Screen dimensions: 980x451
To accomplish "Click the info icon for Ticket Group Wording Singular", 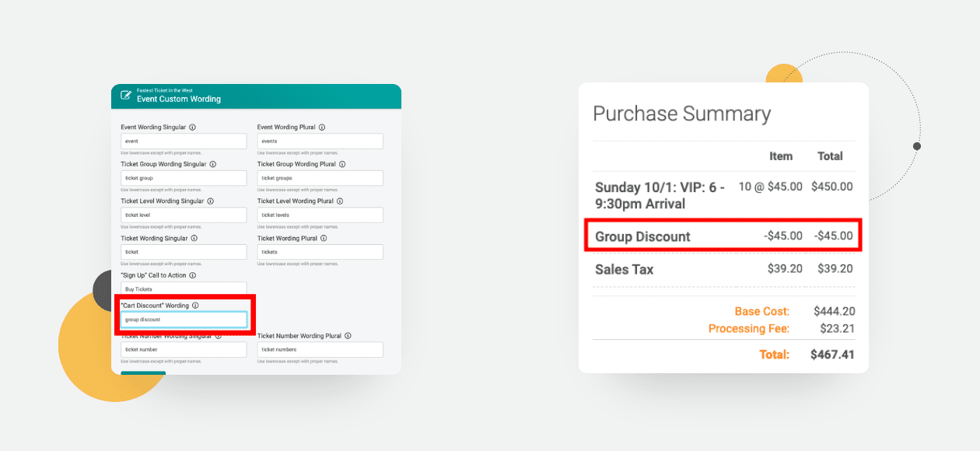I will pos(213,164).
